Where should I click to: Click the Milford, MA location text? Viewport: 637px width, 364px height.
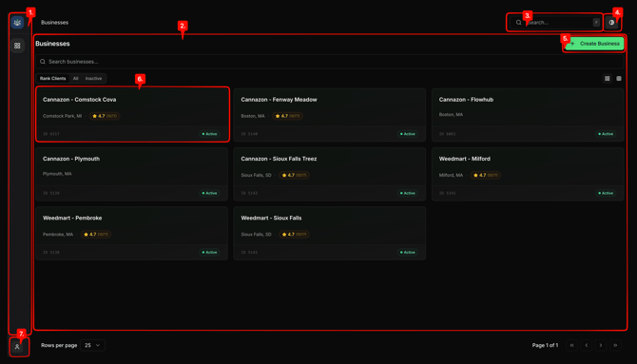[451, 175]
